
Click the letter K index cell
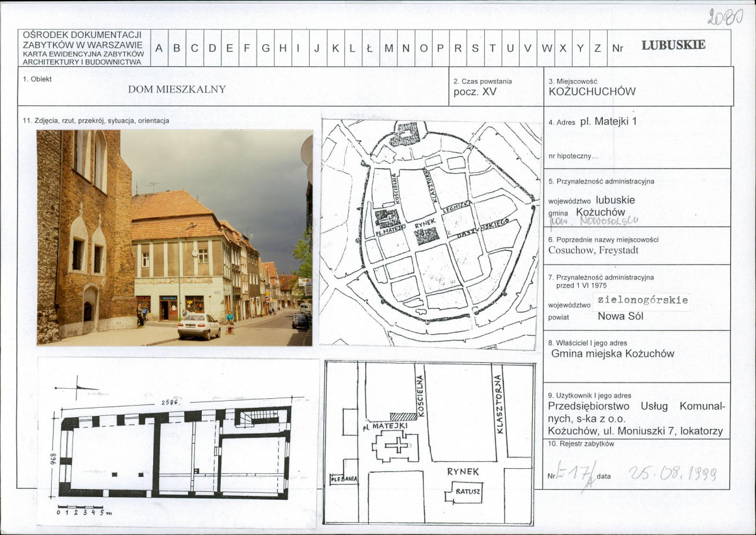[x=335, y=48]
